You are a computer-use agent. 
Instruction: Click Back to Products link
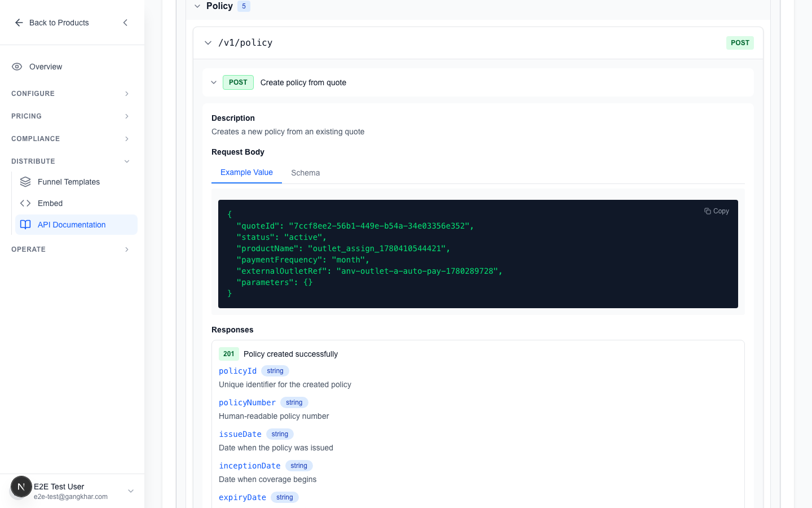coord(59,23)
